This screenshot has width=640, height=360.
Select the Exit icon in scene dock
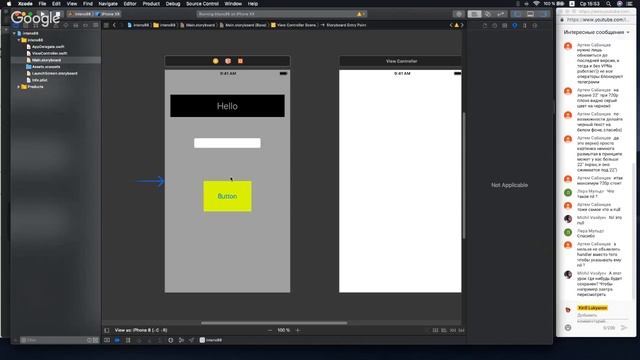point(240,61)
